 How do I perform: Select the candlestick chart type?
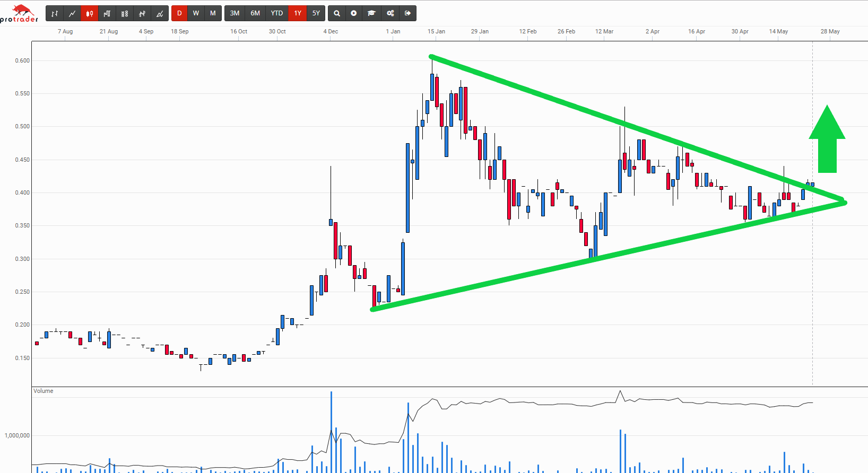[90, 13]
